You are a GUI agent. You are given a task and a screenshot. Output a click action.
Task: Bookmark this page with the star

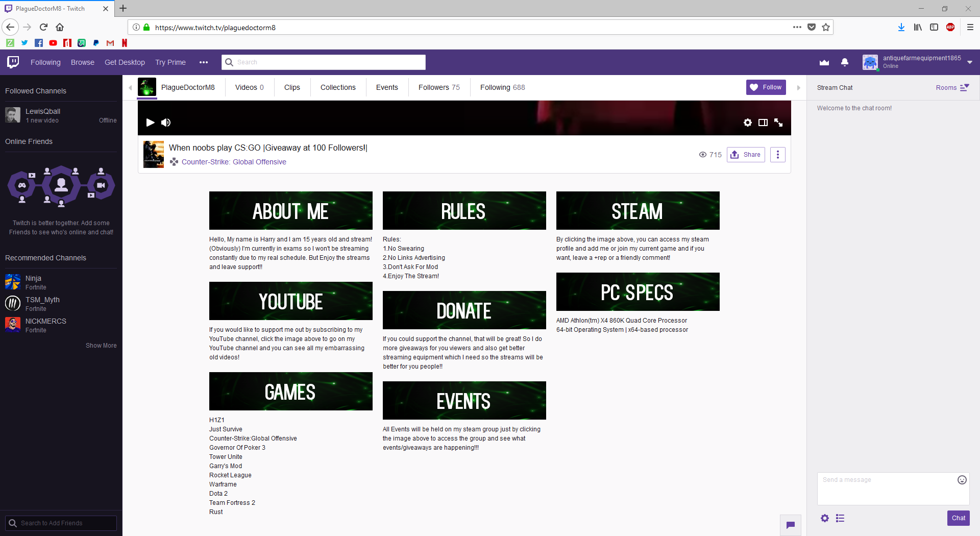point(826,27)
